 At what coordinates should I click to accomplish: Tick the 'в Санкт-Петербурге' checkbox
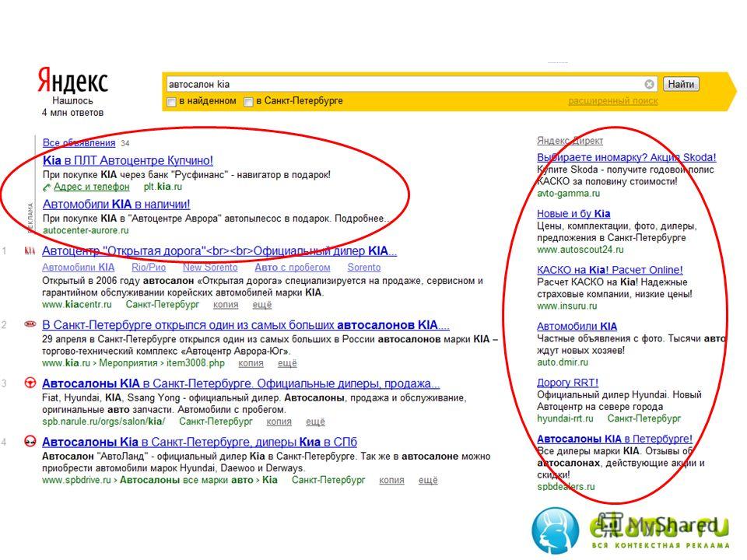click(x=248, y=101)
